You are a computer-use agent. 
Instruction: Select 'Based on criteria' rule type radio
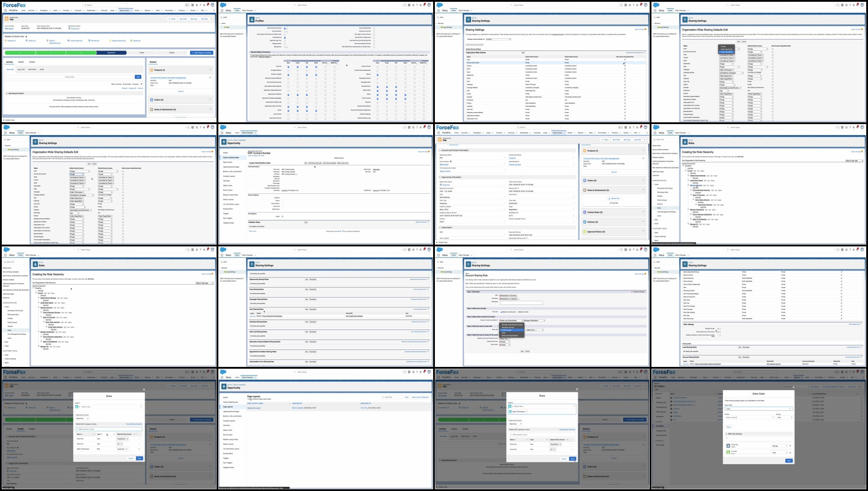518,312
